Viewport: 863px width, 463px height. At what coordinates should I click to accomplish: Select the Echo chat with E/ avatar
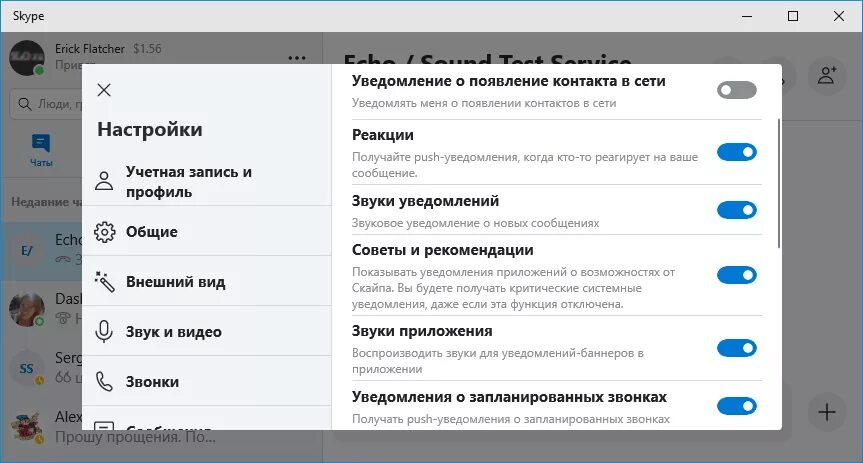(x=42, y=251)
